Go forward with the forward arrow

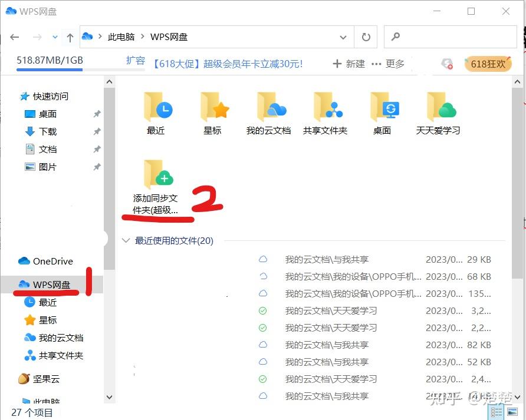pos(37,37)
